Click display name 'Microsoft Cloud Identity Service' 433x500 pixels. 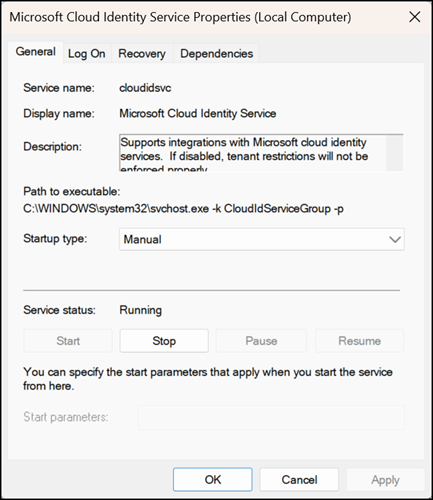[x=198, y=114]
